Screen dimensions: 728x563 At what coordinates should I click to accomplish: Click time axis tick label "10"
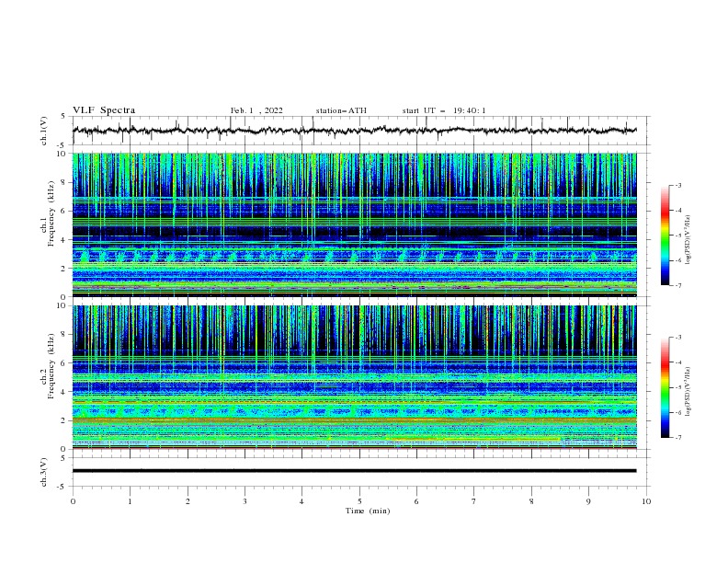click(x=646, y=501)
